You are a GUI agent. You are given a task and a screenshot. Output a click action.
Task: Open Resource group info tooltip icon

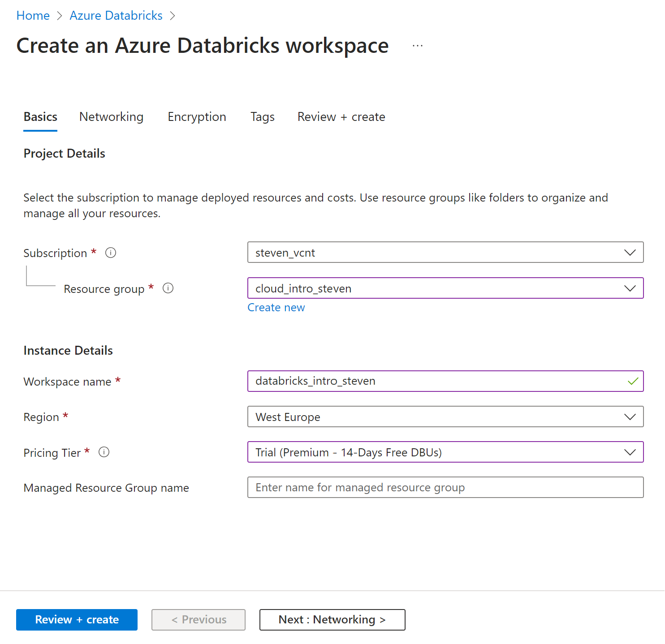point(168,288)
